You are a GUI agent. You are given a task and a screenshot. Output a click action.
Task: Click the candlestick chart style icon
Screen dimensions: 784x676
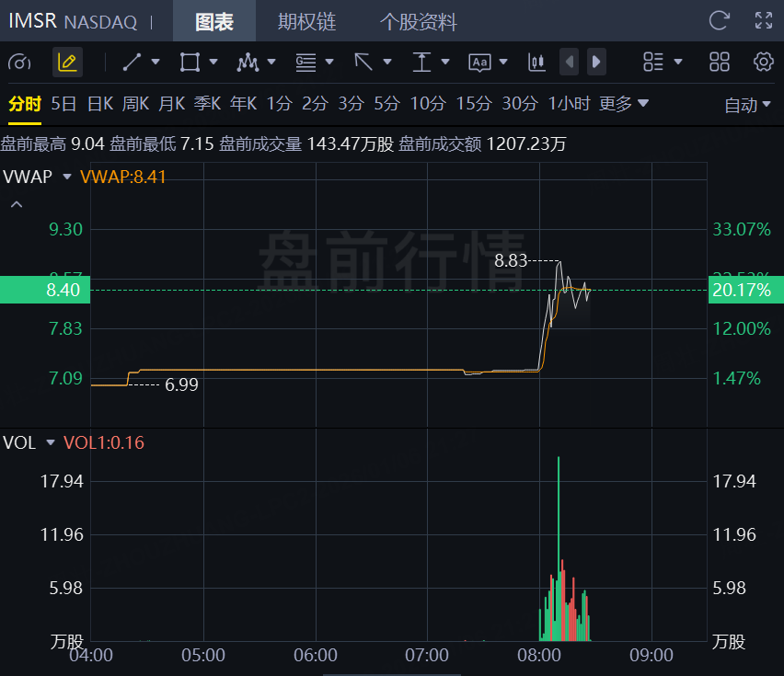click(536, 63)
